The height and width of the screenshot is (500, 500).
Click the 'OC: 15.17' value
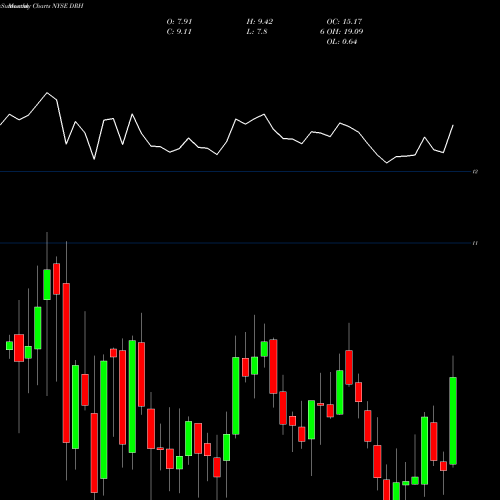click(x=344, y=22)
